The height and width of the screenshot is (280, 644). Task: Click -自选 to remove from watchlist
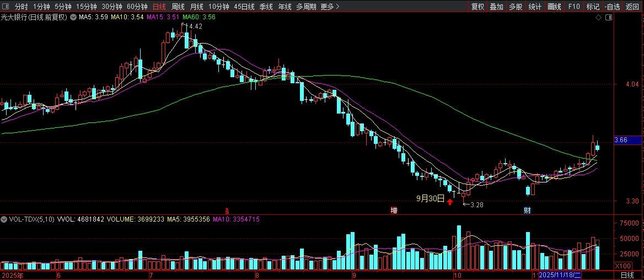tap(613, 7)
